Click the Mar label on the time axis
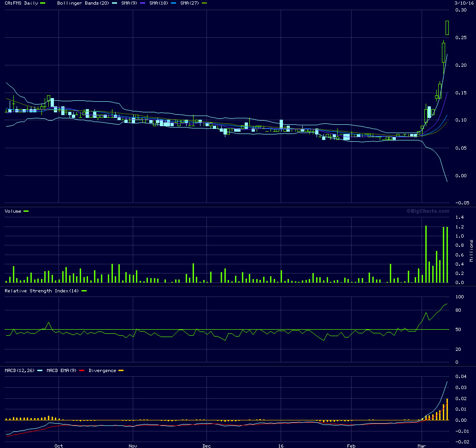This screenshot has height=448, width=476. (422, 446)
